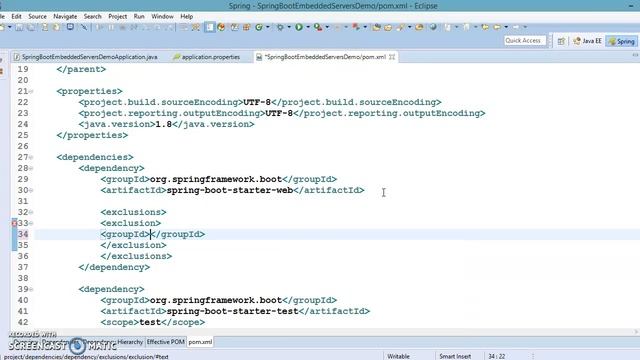The image size is (640, 360).
Task: Click the red server toolbar icon
Action: 356,27
